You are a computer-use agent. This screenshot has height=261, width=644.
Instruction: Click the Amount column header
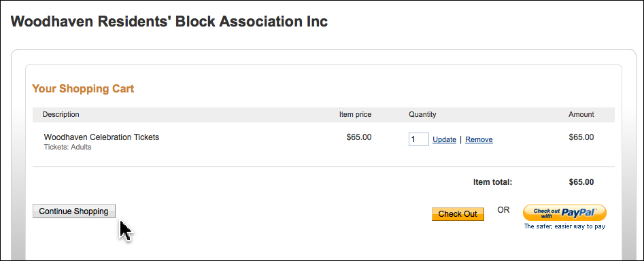point(581,114)
